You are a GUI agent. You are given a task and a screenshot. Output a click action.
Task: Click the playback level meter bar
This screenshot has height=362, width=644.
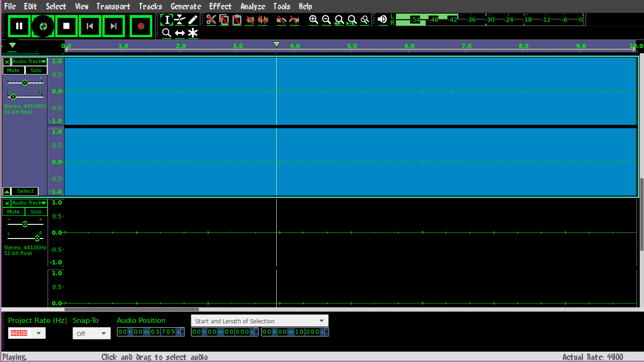click(x=489, y=19)
